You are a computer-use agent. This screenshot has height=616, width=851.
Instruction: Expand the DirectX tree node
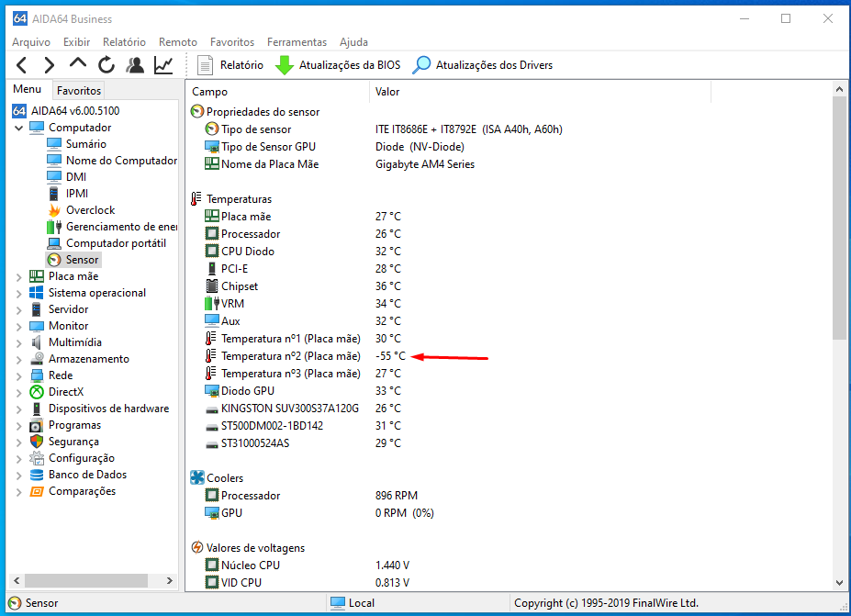[19, 393]
